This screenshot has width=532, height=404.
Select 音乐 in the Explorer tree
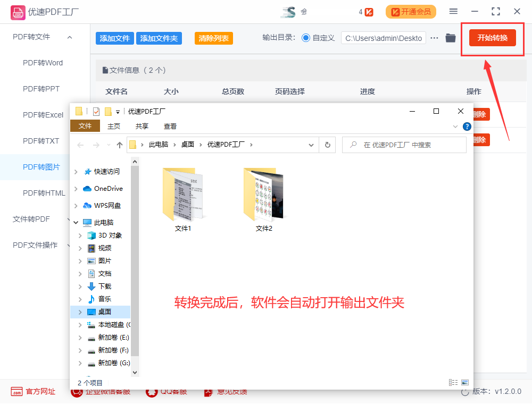[x=100, y=299]
